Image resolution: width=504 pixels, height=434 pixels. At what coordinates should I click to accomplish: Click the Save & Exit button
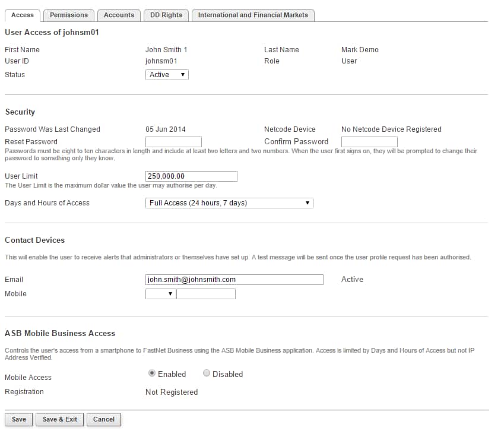[60, 419]
